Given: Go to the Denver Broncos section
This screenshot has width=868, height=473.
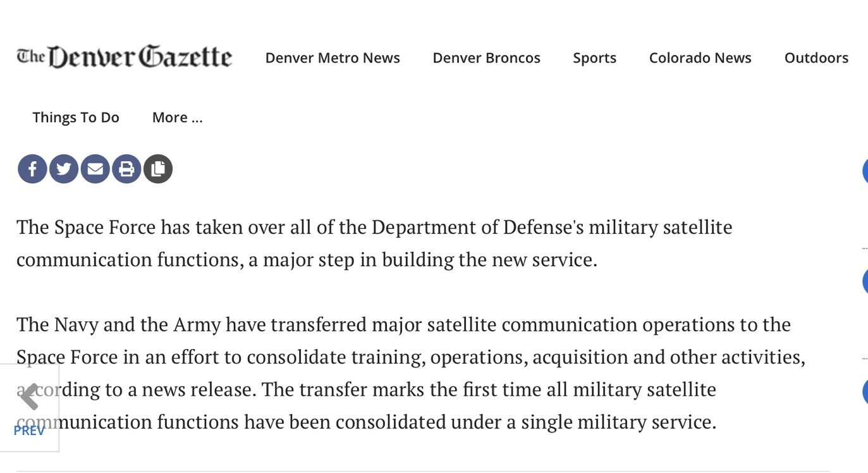Looking at the screenshot, I should coord(486,58).
